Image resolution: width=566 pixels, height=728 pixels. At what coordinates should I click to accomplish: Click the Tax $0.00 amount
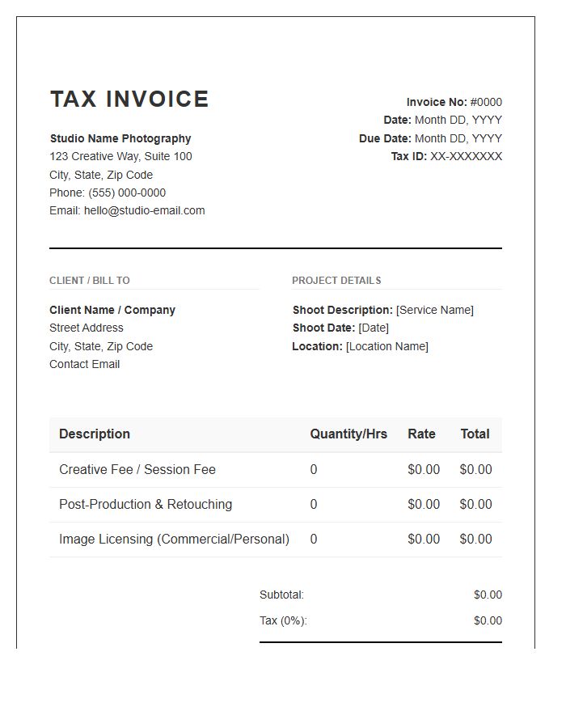[x=488, y=620]
